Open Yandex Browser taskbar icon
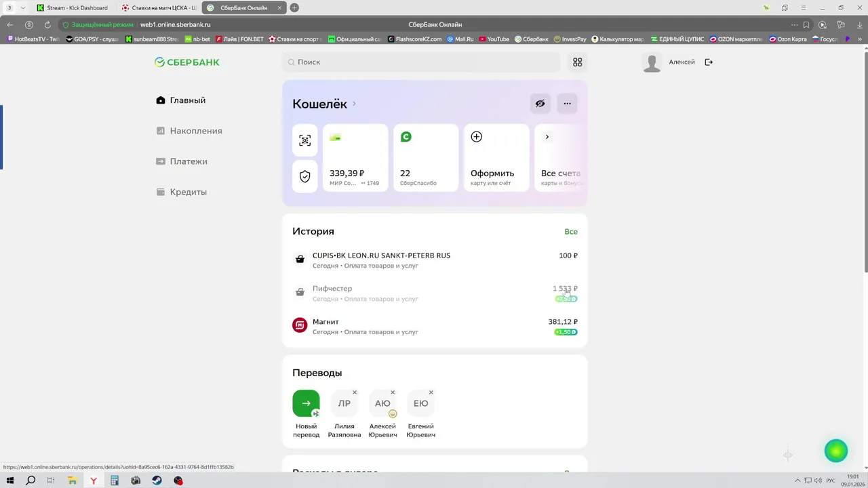 tap(94, 481)
